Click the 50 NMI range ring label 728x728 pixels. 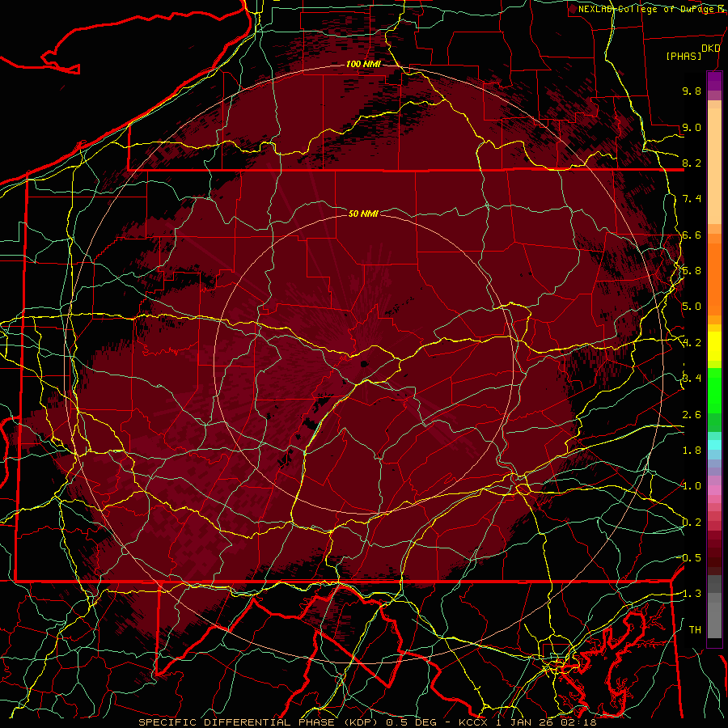point(363,214)
